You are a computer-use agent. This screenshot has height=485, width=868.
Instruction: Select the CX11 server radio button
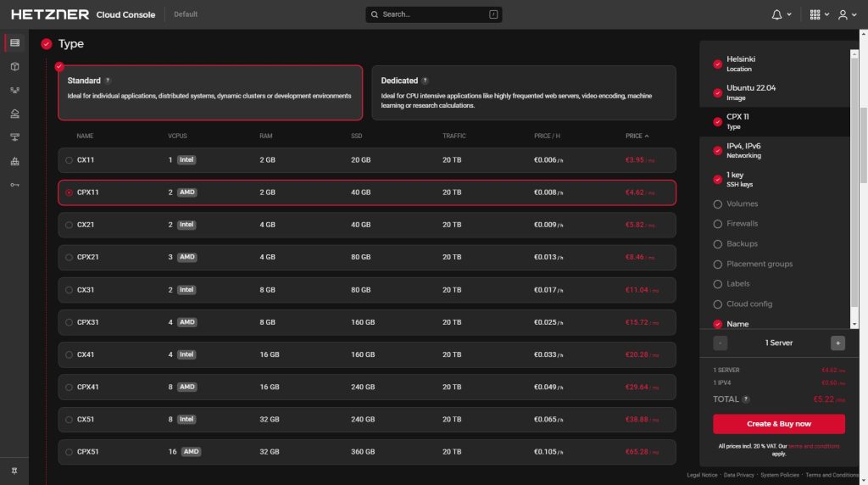(x=69, y=160)
